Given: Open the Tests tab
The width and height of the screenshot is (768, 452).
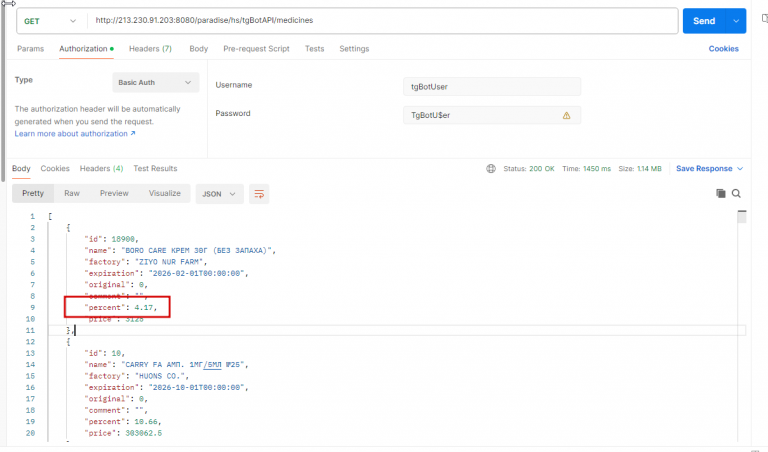Looking at the screenshot, I should click(314, 48).
